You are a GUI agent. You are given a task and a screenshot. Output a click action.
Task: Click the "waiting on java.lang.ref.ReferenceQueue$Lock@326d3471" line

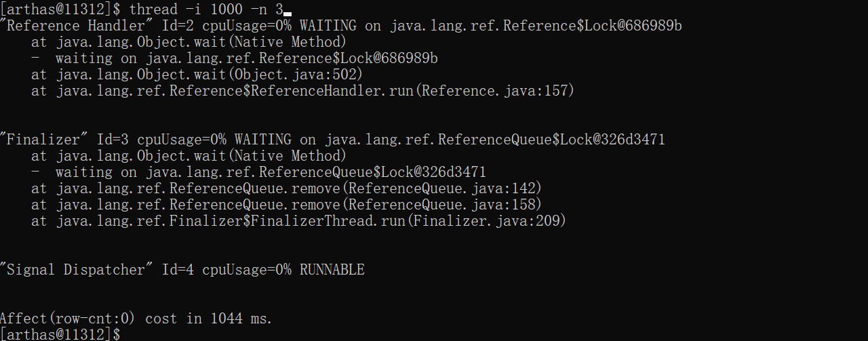[271, 172]
